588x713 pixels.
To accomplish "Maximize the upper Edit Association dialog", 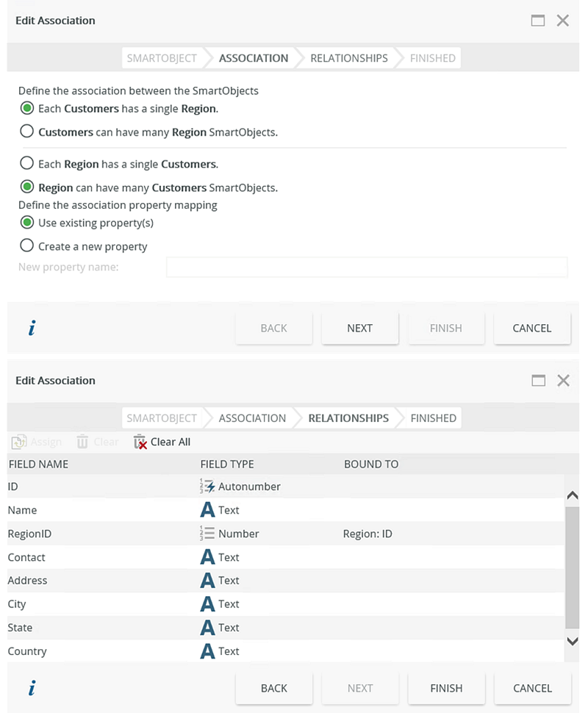I will click(x=538, y=21).
